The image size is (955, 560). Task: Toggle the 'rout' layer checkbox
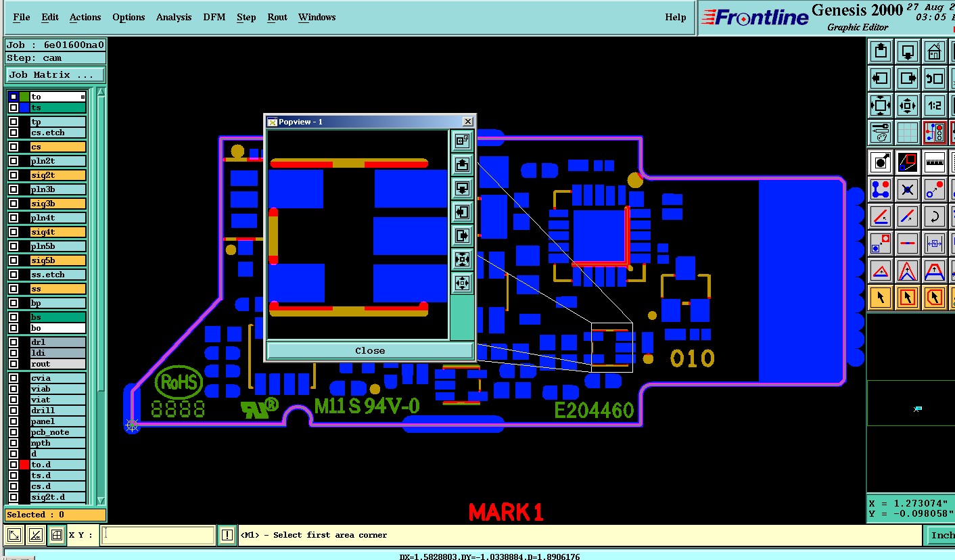(14, 364)
